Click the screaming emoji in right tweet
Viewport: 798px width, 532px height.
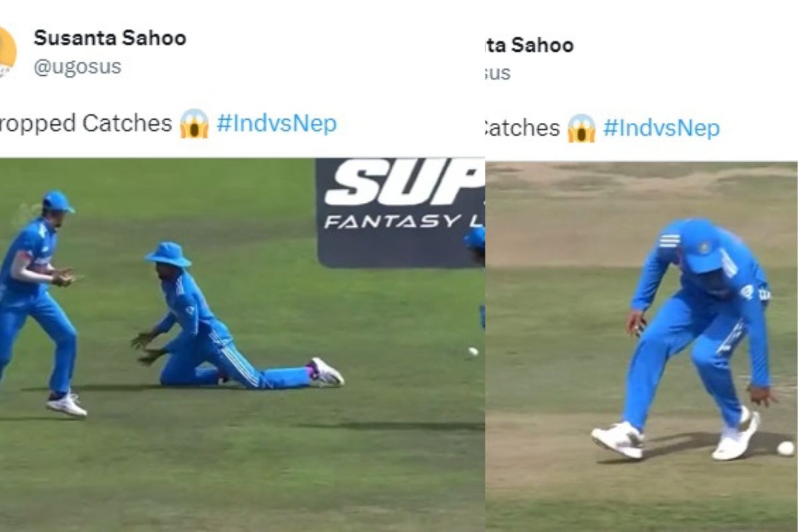tap(581, 128)
